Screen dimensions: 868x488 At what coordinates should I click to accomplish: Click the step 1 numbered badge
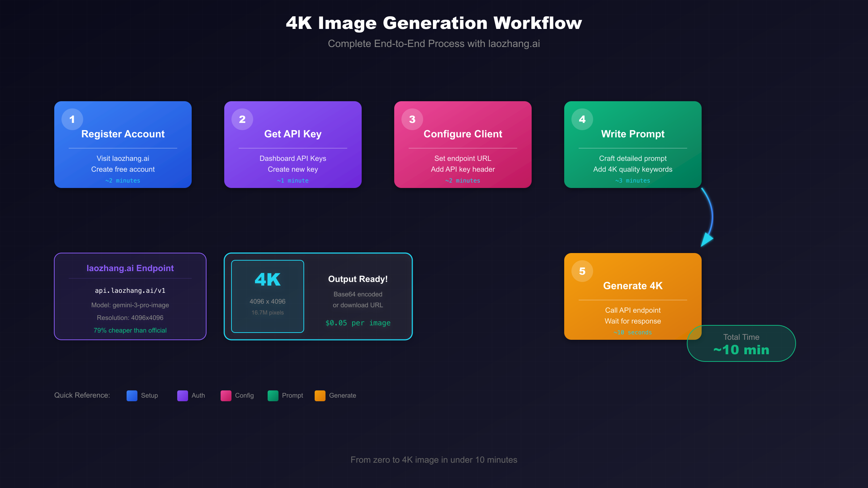click(72, 119)
